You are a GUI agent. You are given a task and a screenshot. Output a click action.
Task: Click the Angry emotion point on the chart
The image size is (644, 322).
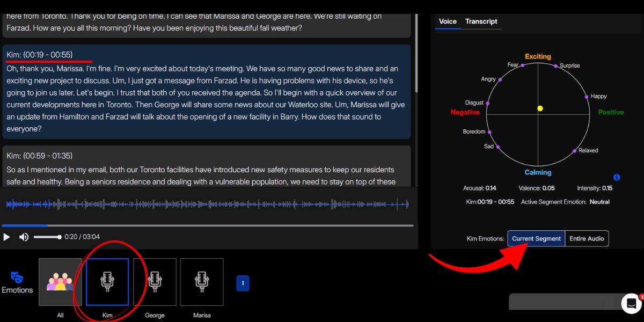tap(500, 79)
